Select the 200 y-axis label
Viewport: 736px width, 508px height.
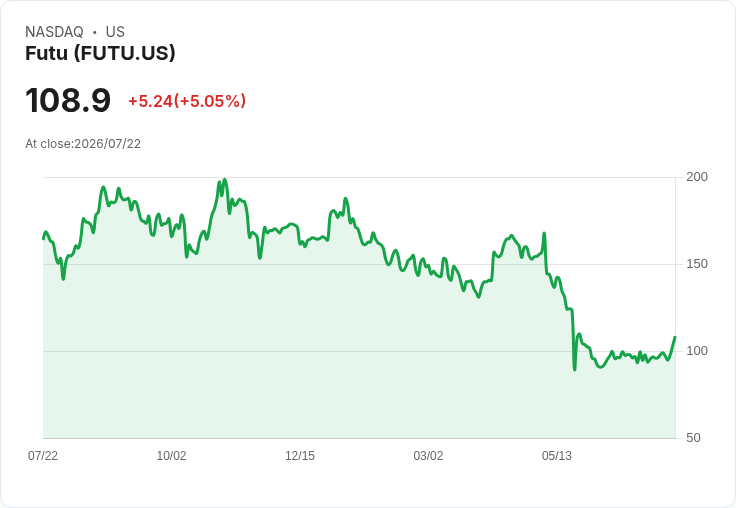click(697, 177)
